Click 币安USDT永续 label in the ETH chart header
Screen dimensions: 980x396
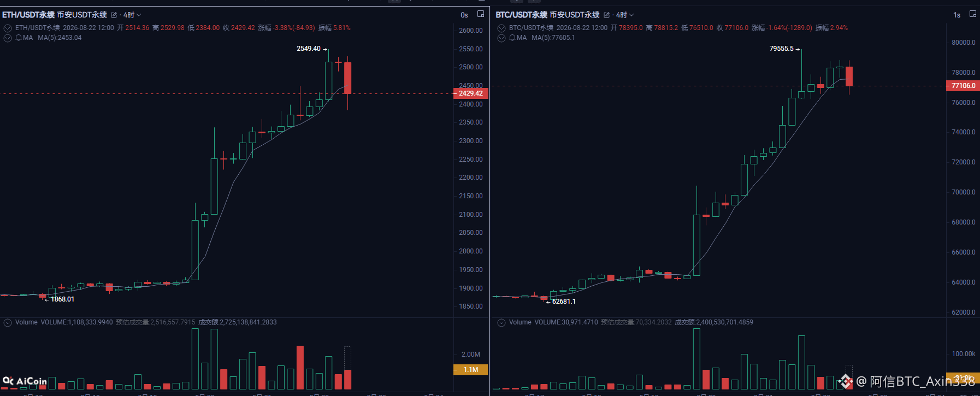(82, 15)
